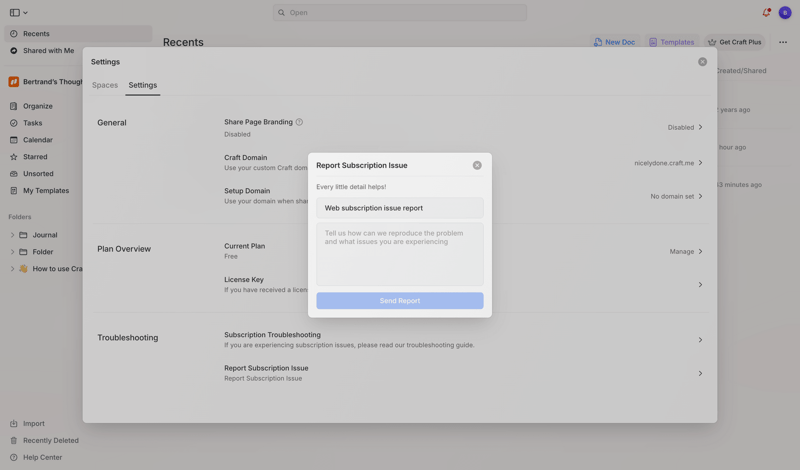Click the Open search field

point(400,13)
